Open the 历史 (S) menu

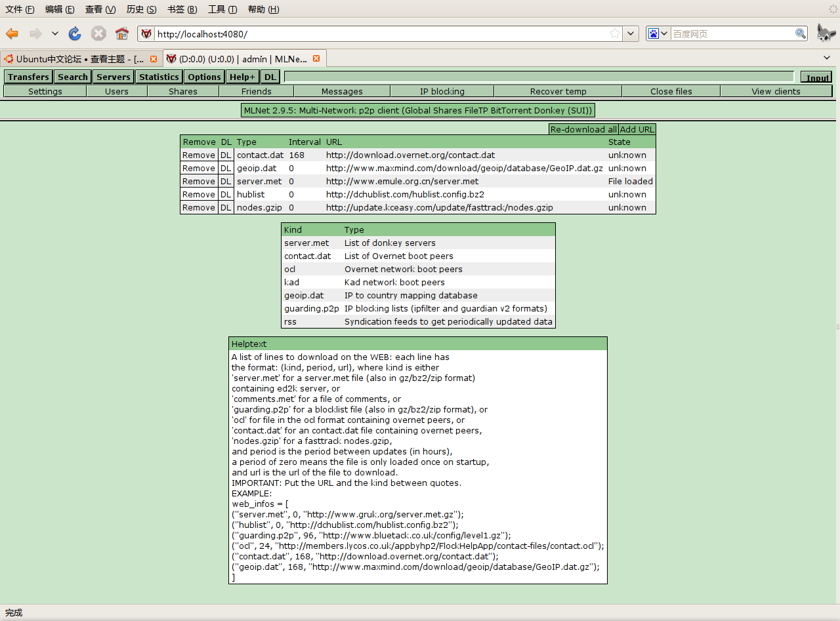pyautogui.click(x=141, y=9)
